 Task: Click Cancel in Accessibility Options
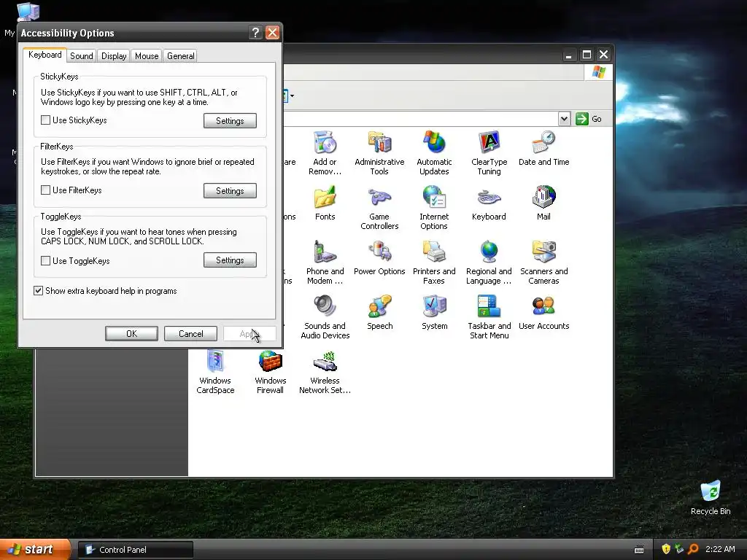(x=190, y=333)
